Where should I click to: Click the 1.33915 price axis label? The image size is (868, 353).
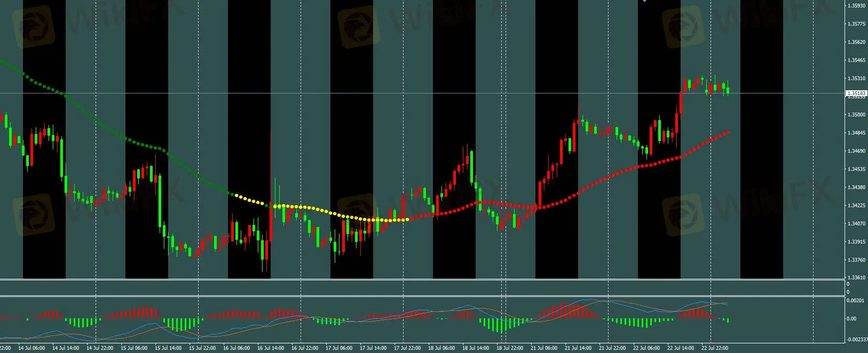click(856, 242)
